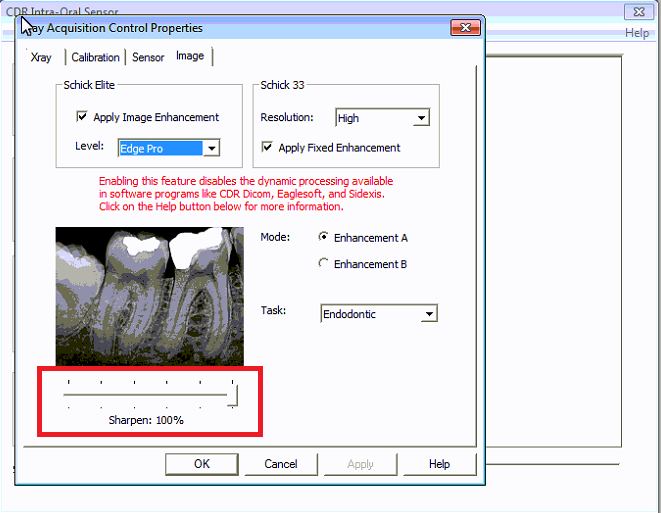Expand the Task dropdown showing Endodontic
The width and height of the screenshot is (661, 513).
[x=429, y=314]
